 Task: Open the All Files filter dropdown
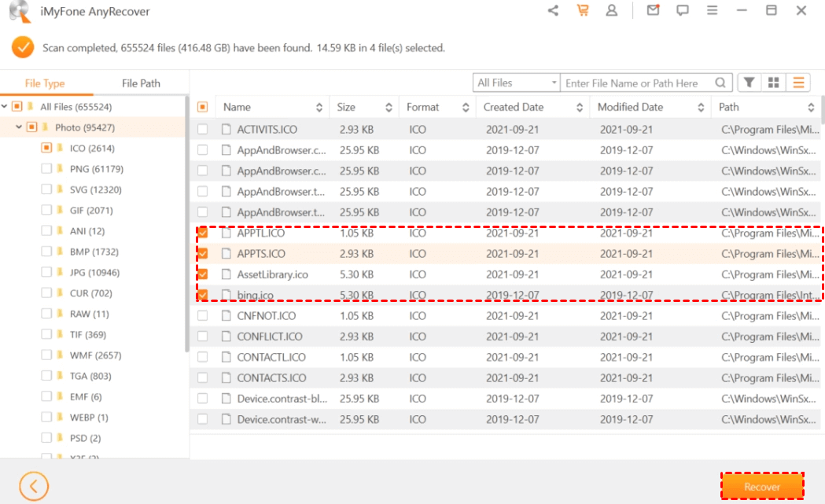point(516,83)
